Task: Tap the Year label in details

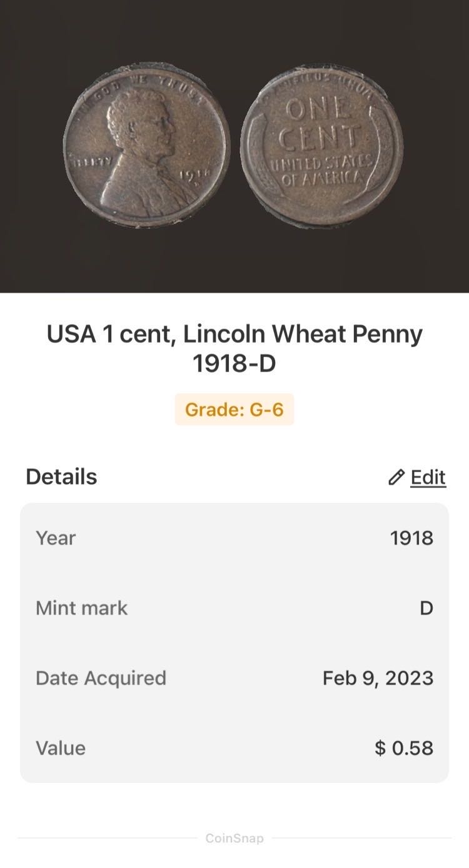Action: [56, 538]
